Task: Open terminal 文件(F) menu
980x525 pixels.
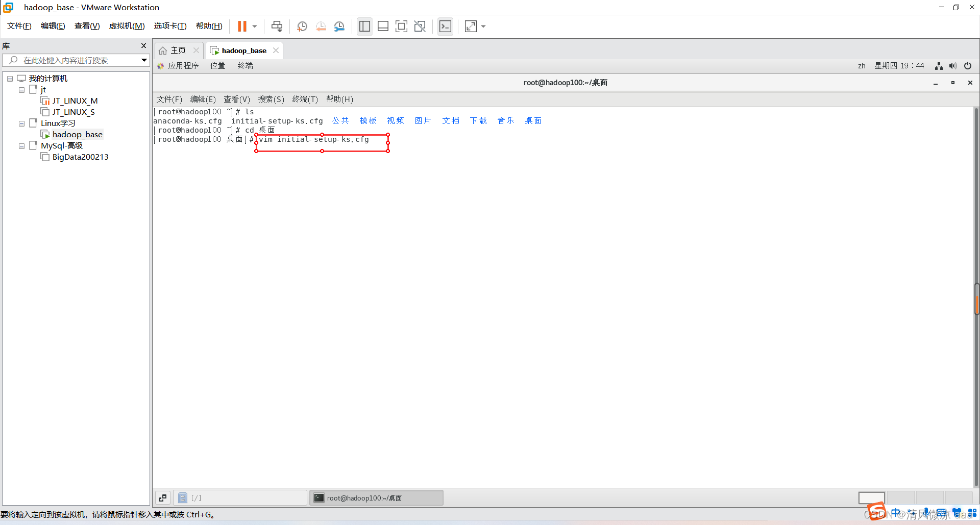Action: click(x=169, y=99)
